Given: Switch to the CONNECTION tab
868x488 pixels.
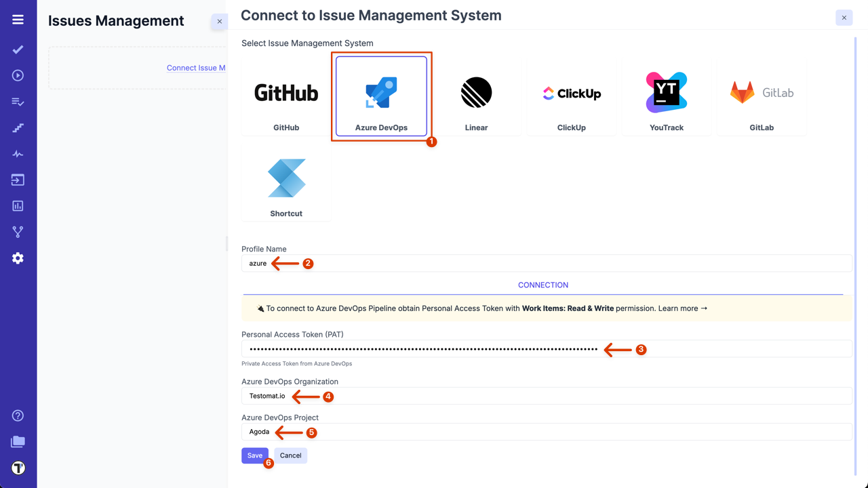Looking at the screenshot, I should [x=542, y=285].
